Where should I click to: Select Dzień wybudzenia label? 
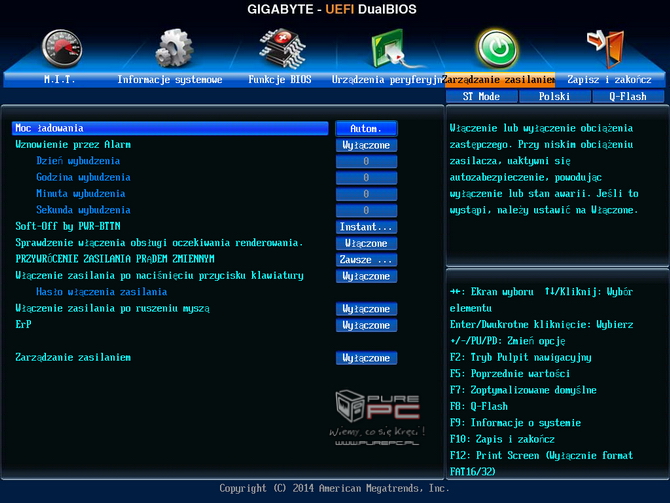tap(78, 161)
